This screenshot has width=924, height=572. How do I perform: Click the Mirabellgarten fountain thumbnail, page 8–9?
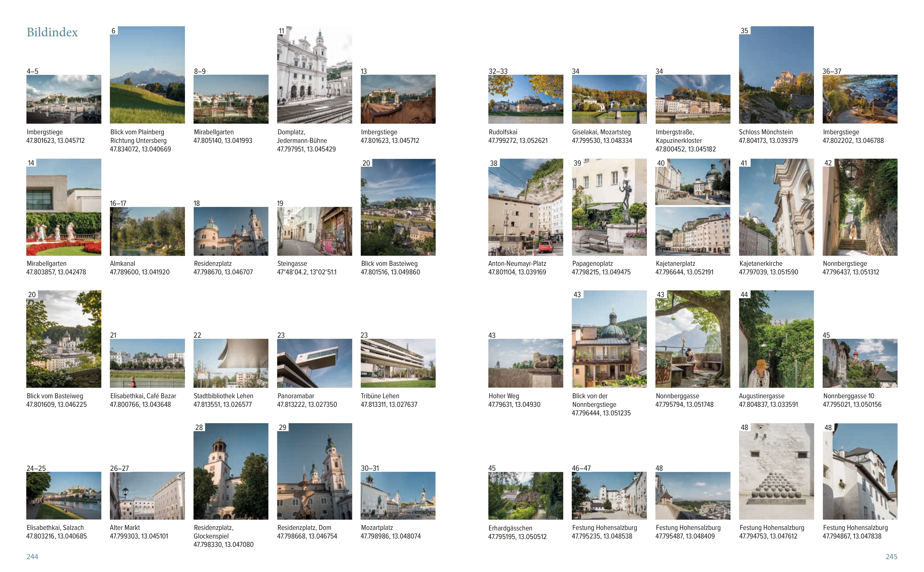pos(231,99)
